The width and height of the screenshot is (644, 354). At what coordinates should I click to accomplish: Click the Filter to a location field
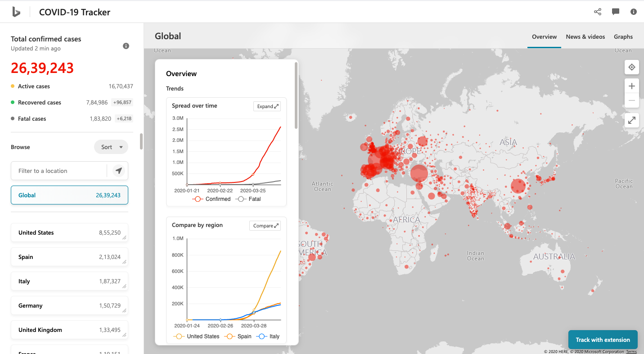[x=59, y=171]
